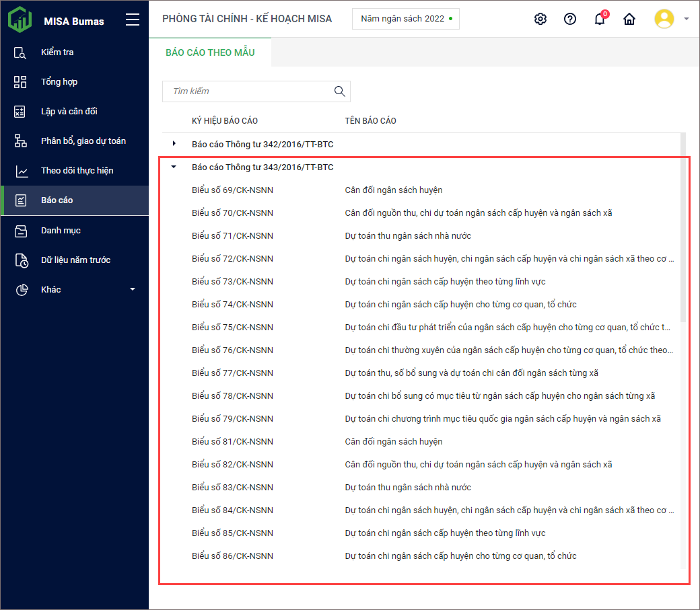Screen dimensions: 700x610
Task: Open the account dropdown arrow beside avatar
Action: coord(687,19)
